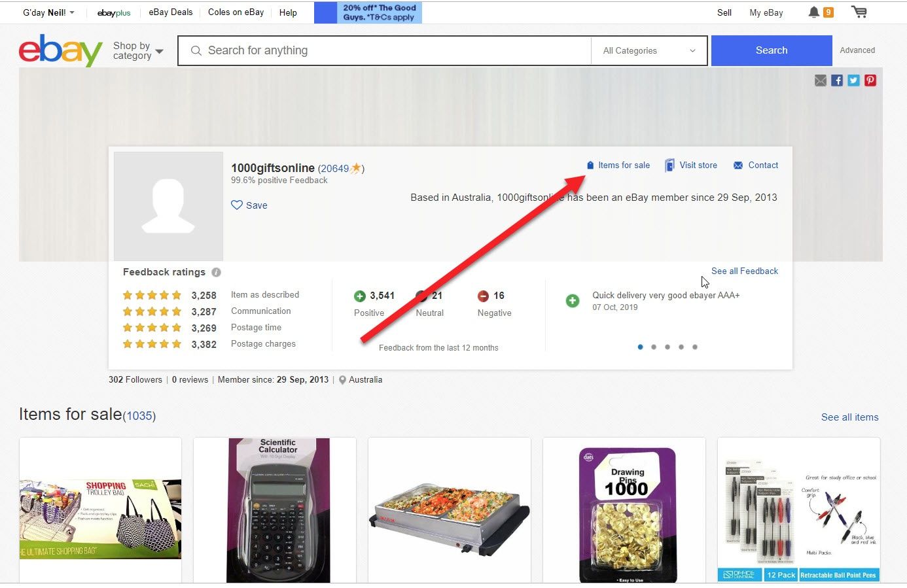This screenshot has height=588, width=907.
Task: Click green plus icon beside feedback comment
Action: [x=573, y=301]
